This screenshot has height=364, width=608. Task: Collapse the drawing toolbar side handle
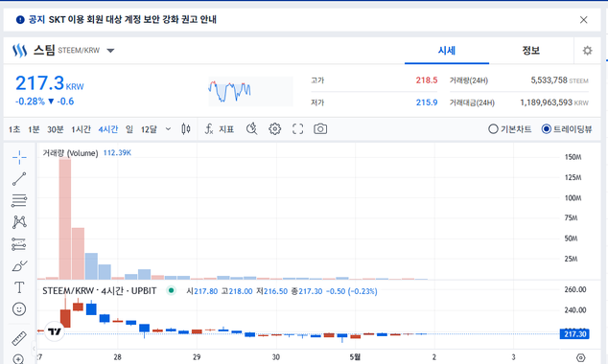[x=34, y=348]
